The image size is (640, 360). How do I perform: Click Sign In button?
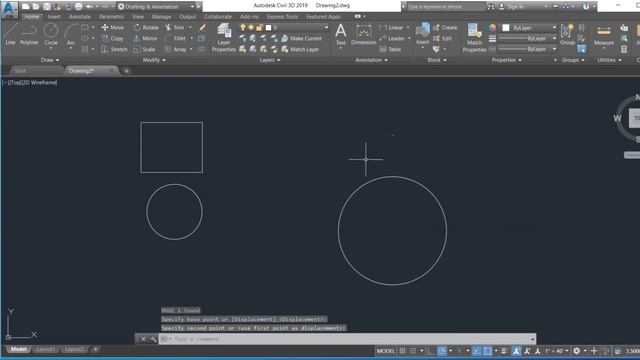pyautogui.click(x=511, y=7)
